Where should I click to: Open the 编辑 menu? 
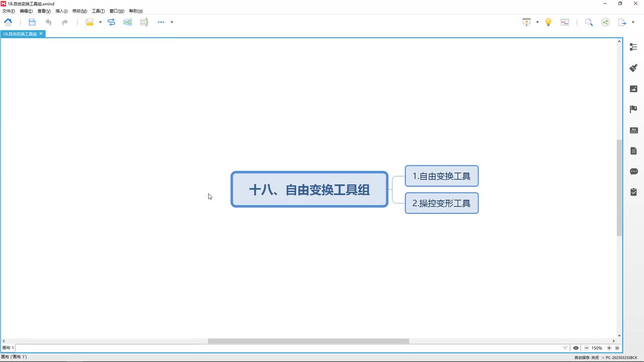pyautogui.click(x=26, y=11)
